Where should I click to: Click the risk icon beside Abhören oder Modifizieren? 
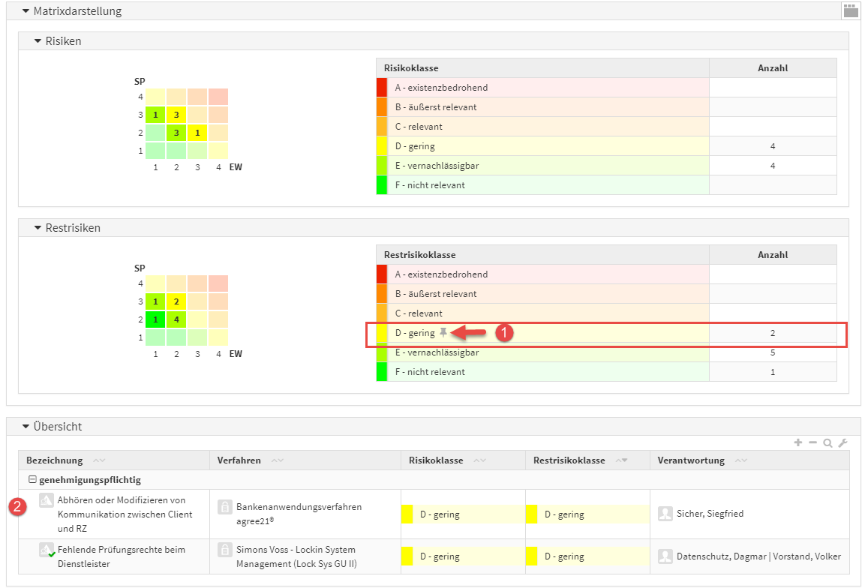[47, 500]
